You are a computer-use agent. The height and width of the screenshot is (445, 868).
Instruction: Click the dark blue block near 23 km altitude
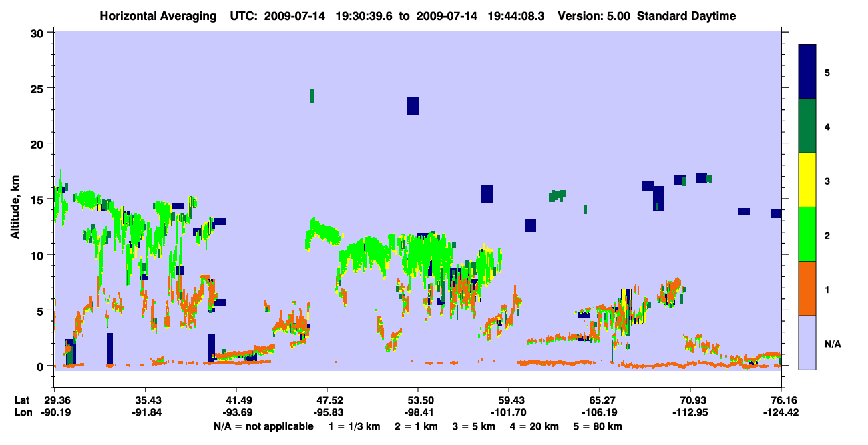click(413, 106)
